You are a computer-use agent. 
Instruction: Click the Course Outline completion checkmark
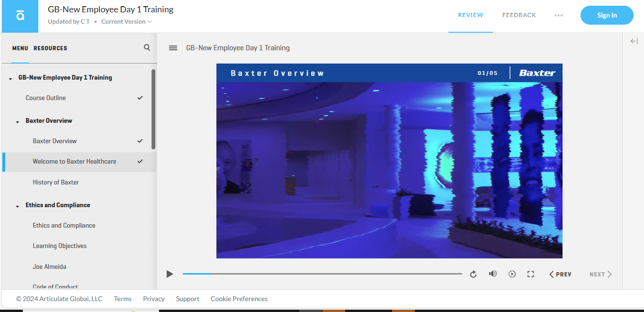click(140, 98)
